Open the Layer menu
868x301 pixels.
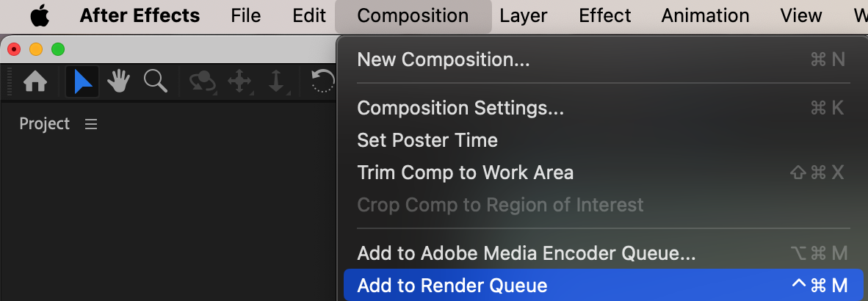click(x=524, y=15)
